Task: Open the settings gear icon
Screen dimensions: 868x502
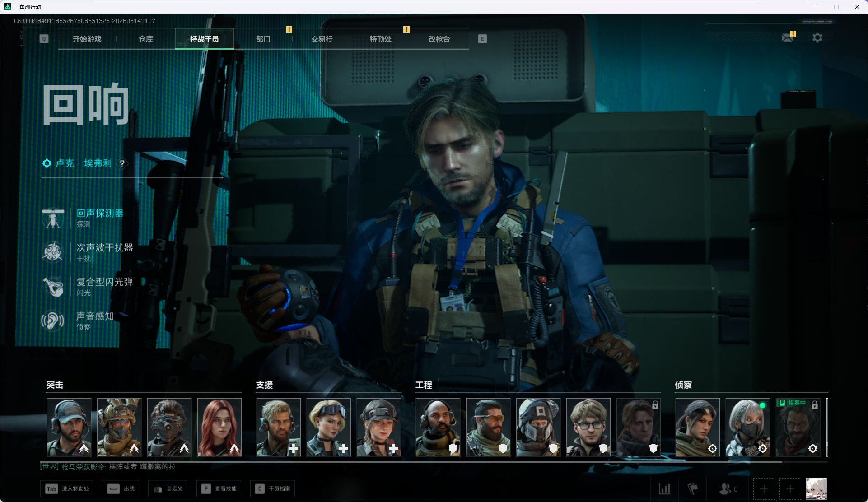Action: 817,37
